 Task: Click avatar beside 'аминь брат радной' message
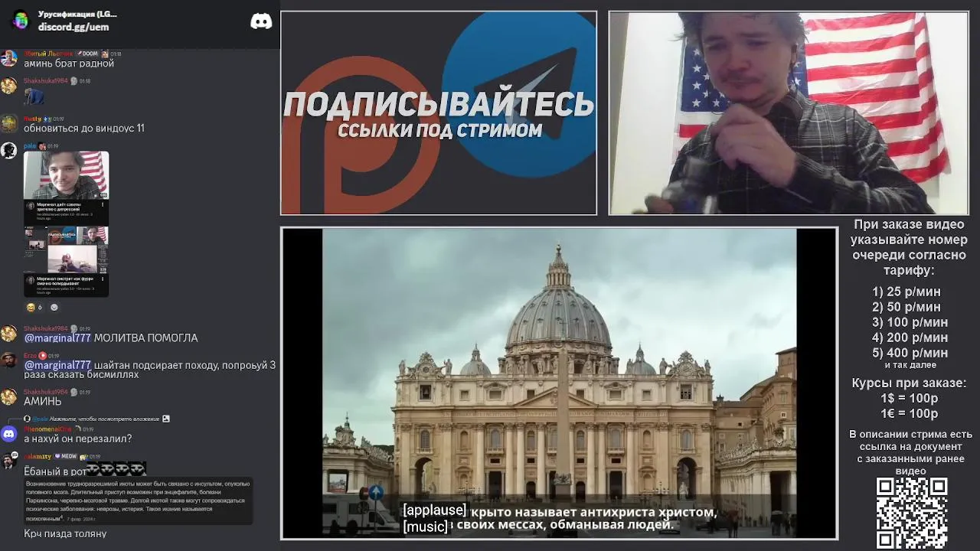pos(9,59)
